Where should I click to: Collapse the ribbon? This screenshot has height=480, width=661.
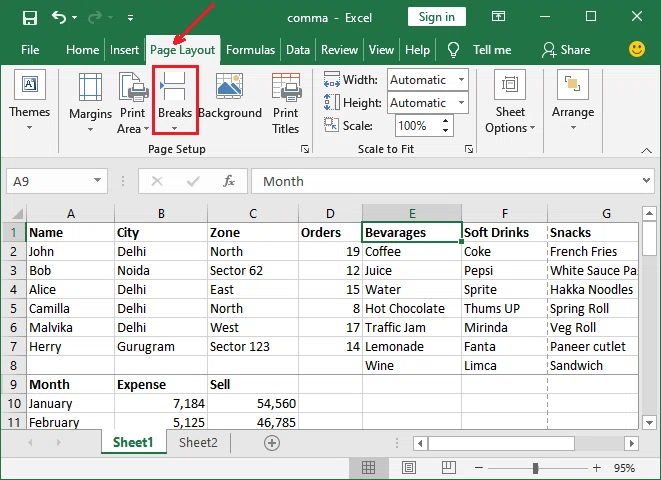point(646,150)
